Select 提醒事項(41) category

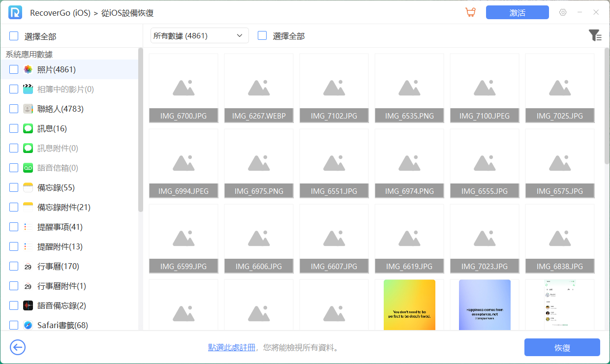60,227
